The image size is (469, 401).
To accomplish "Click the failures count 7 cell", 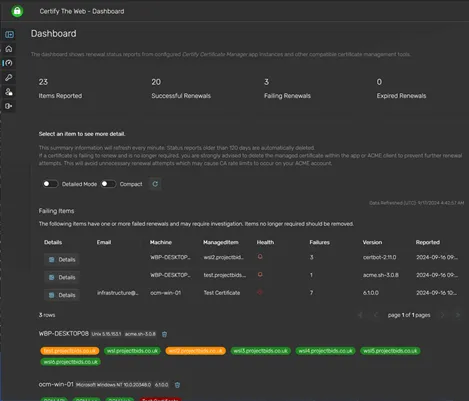I will 311,293.
